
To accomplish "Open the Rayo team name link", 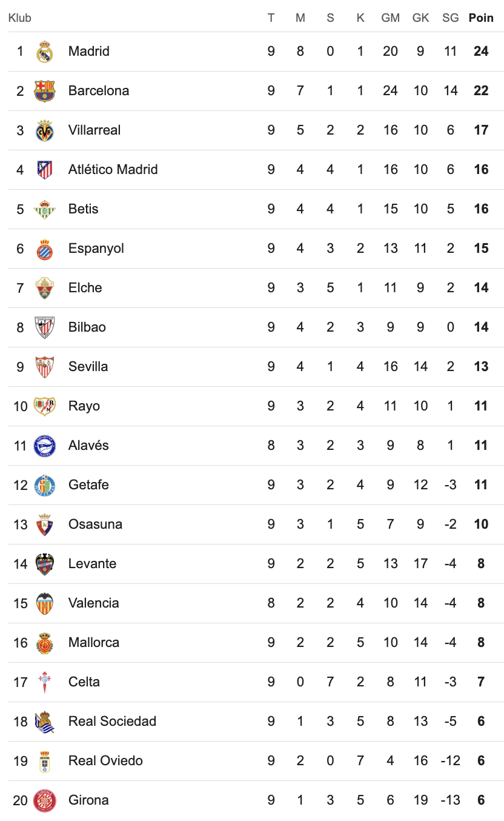I will pyautogui.click(x=84, y=406).
